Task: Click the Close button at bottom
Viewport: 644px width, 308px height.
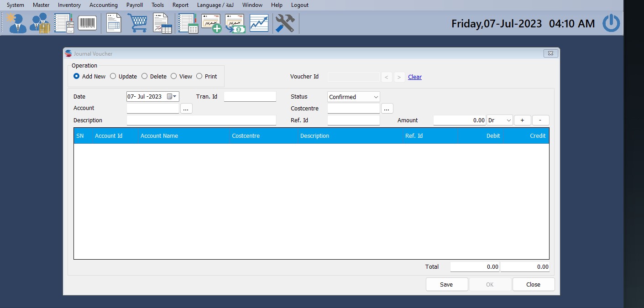Action: 534,284
